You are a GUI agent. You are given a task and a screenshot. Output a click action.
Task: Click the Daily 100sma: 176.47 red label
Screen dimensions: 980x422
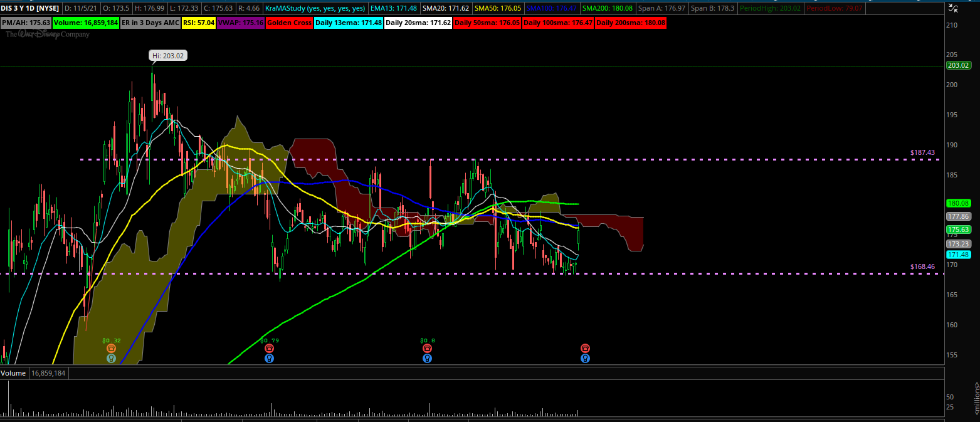point(558,23)
